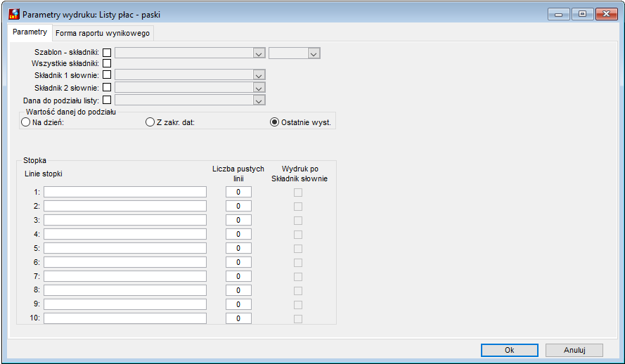Focus empty-lines count field for line 1
This screenshot has height=364, width=625.
tap(238, 192)
